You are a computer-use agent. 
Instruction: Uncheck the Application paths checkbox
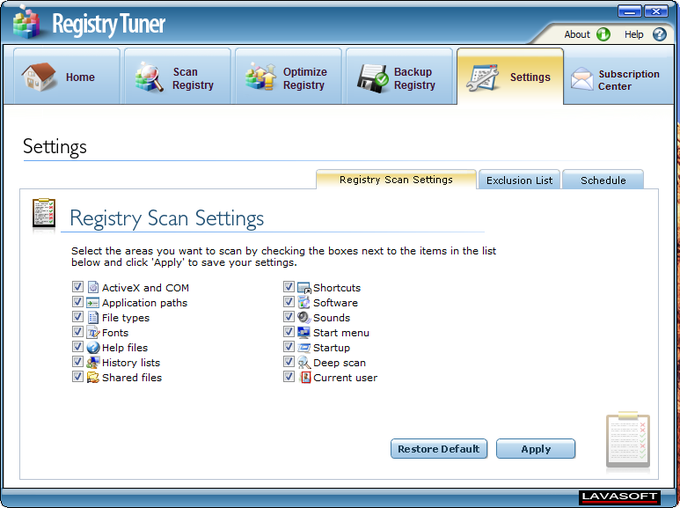tap(78, 302)
